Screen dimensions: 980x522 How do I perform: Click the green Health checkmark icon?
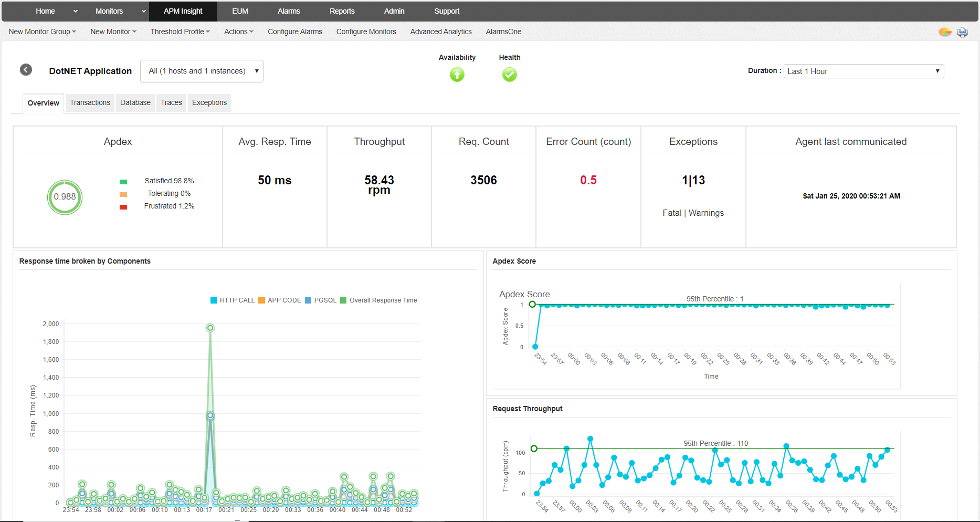pos(509,75)
